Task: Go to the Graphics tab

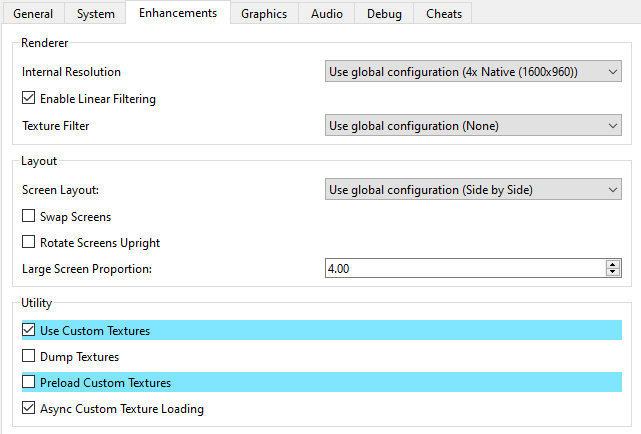Action: (264, 13)
